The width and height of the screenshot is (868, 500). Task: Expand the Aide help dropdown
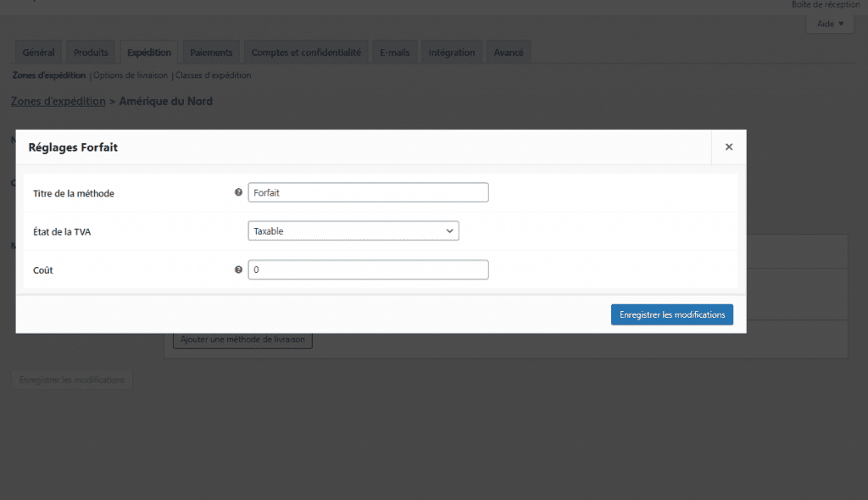(x=830, y=23)
